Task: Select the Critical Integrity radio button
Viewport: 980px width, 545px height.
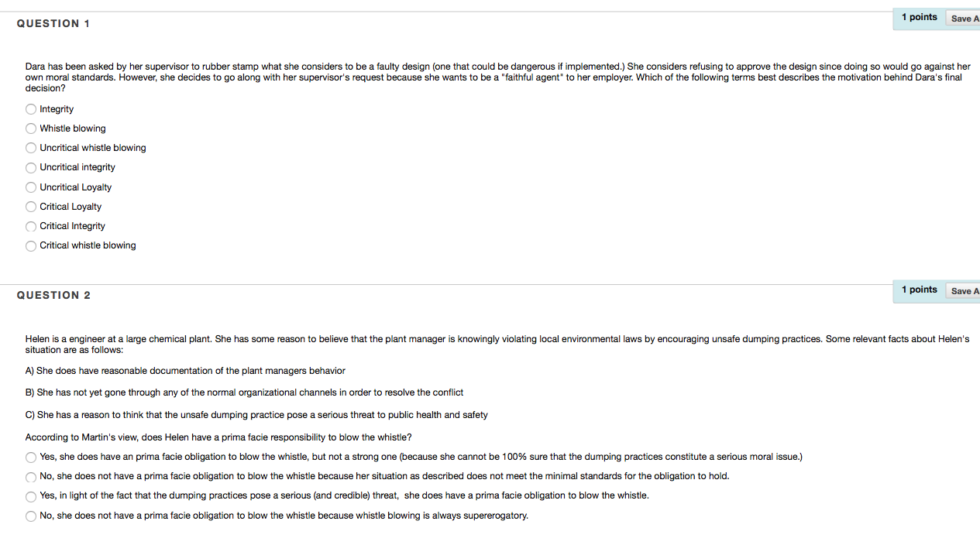Action: (31, 226)
